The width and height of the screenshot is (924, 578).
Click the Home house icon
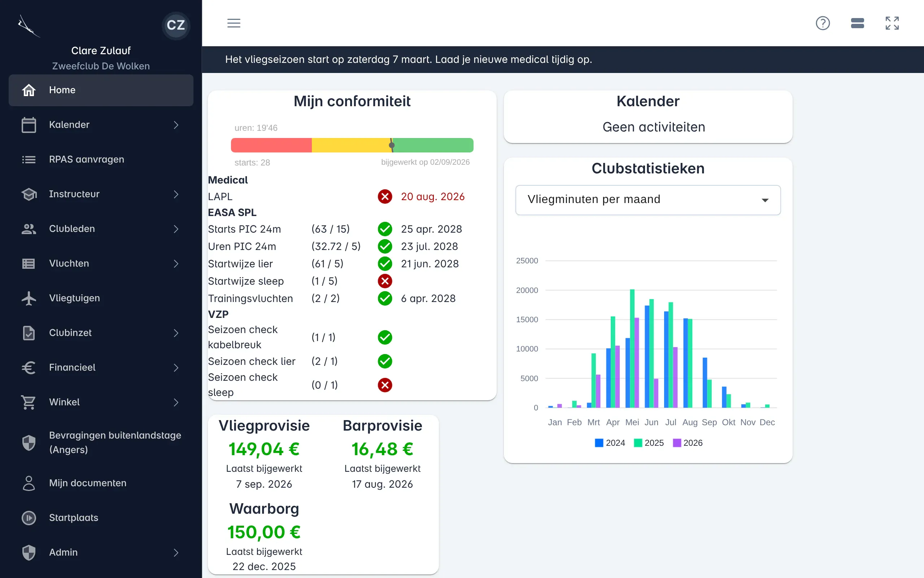(x=29, y=90)
